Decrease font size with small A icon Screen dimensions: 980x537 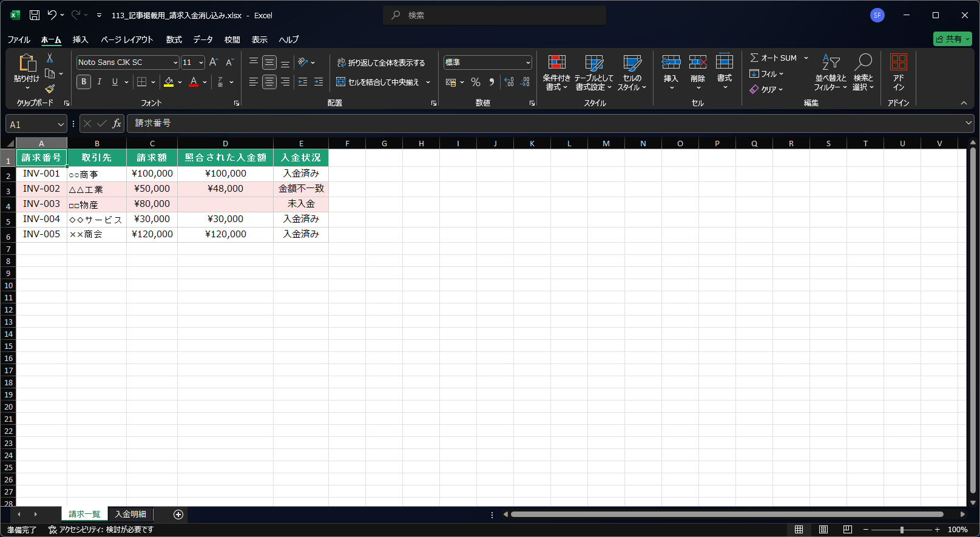point(230,62)
